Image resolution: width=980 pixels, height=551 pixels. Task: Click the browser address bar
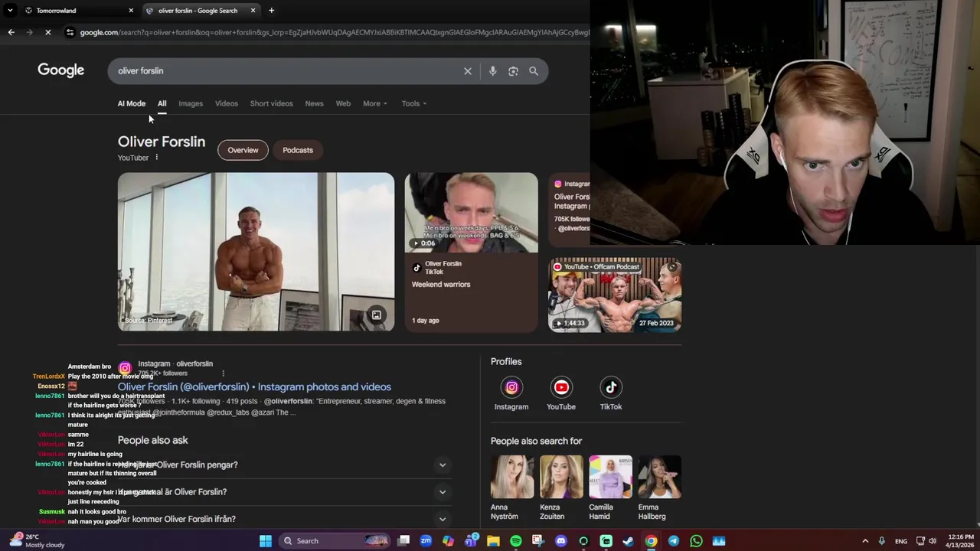click(x=334, y=32)
